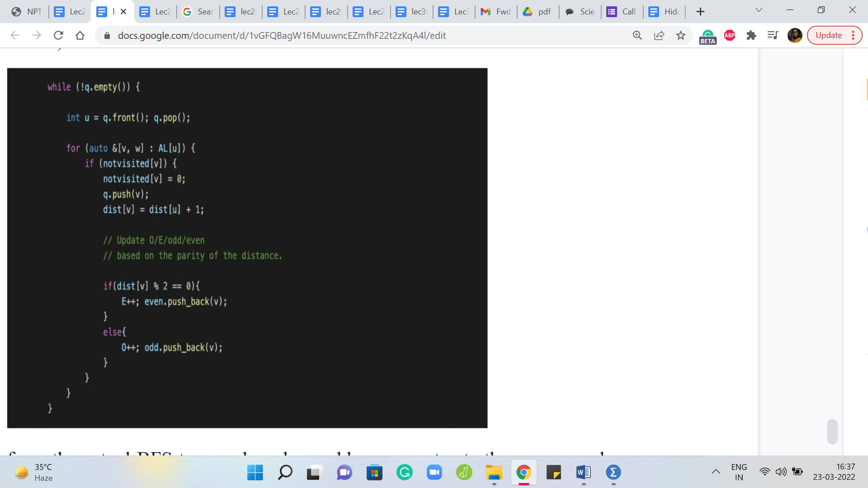This screenshot has width=868, height=488.
Task: Switch to the Gmail Fwd tab
Action: pyautogui.click(x=496, y=12)
